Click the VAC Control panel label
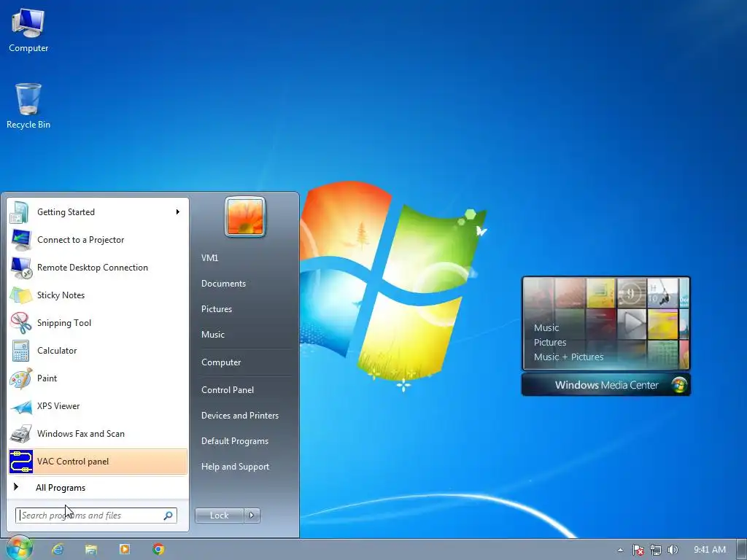The image size is (747, 560). (x=73, y=462)
